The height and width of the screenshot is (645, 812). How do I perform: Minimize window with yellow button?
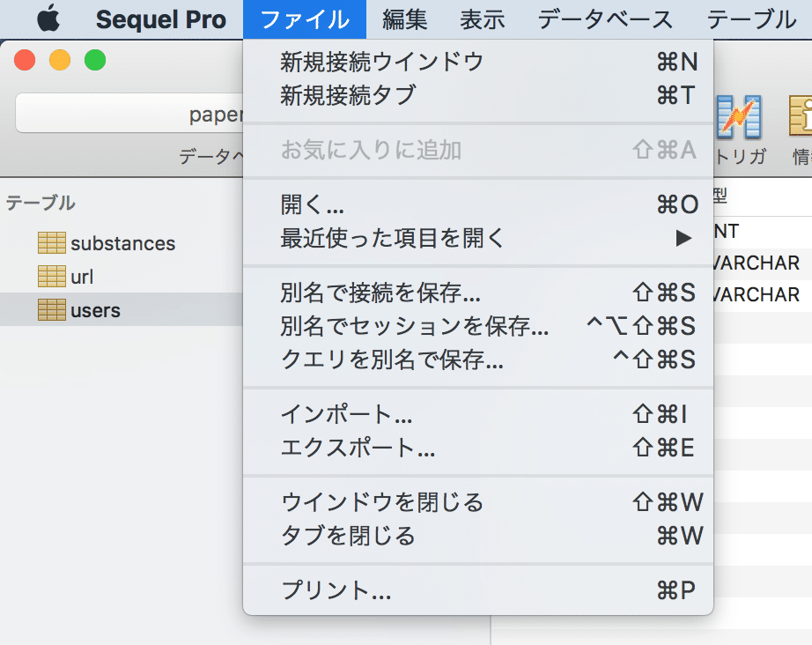(x=60, y=60)
